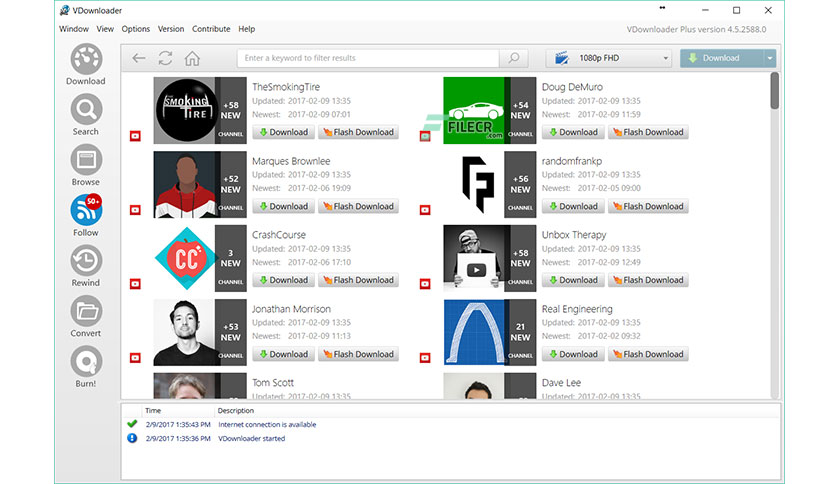Go back using the arrow icon
Screen dimensions: 836x484
139,58
